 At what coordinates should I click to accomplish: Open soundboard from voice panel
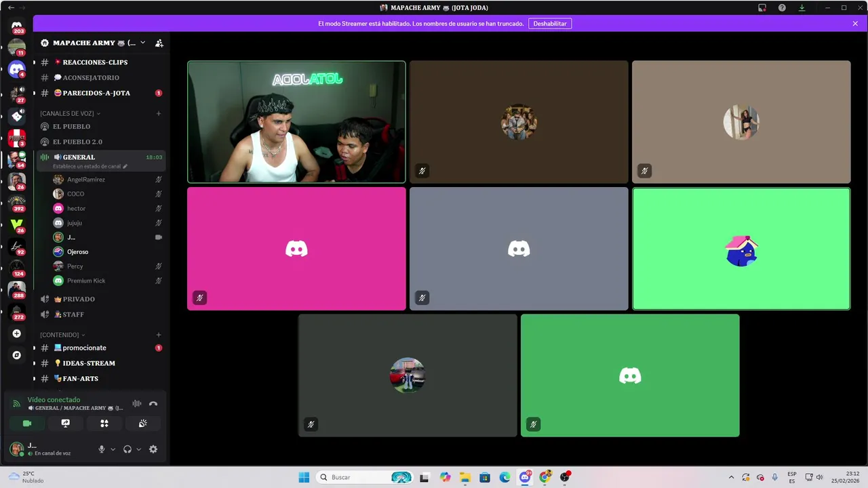pyautogui.click(x=143, y=424)
